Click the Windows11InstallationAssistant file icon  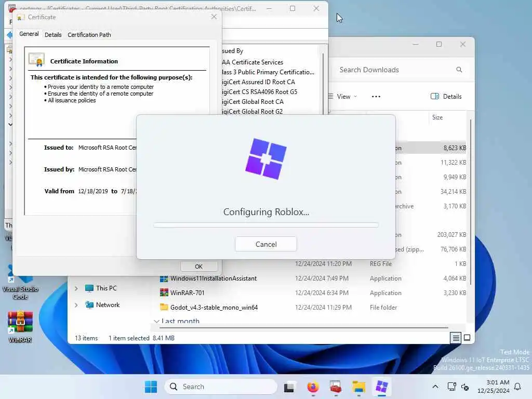[164, 278]
